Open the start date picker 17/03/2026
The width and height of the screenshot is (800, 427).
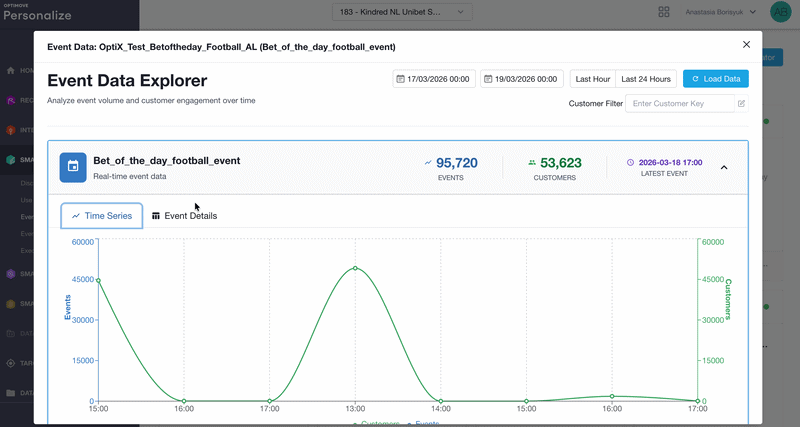tap(434, 79)
